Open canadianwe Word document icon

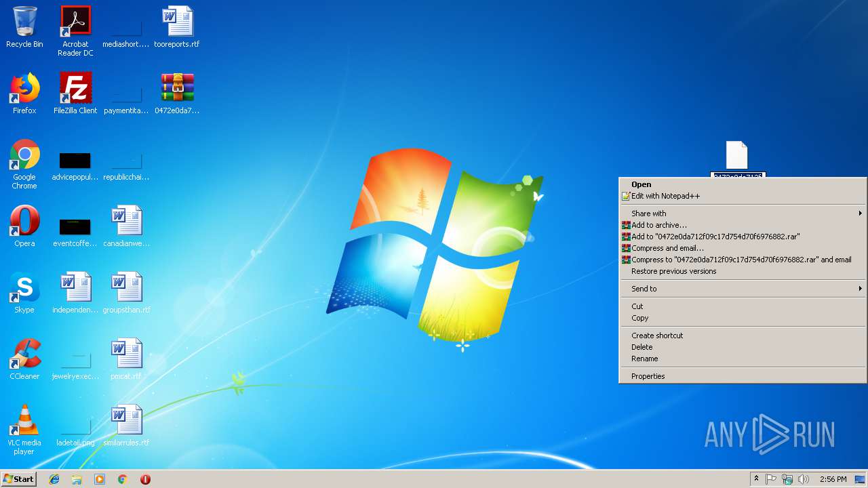pos(126,226)
